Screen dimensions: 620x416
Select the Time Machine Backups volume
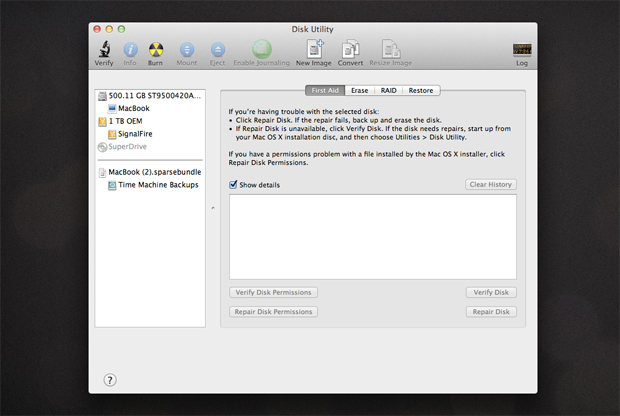click(150, 185)
